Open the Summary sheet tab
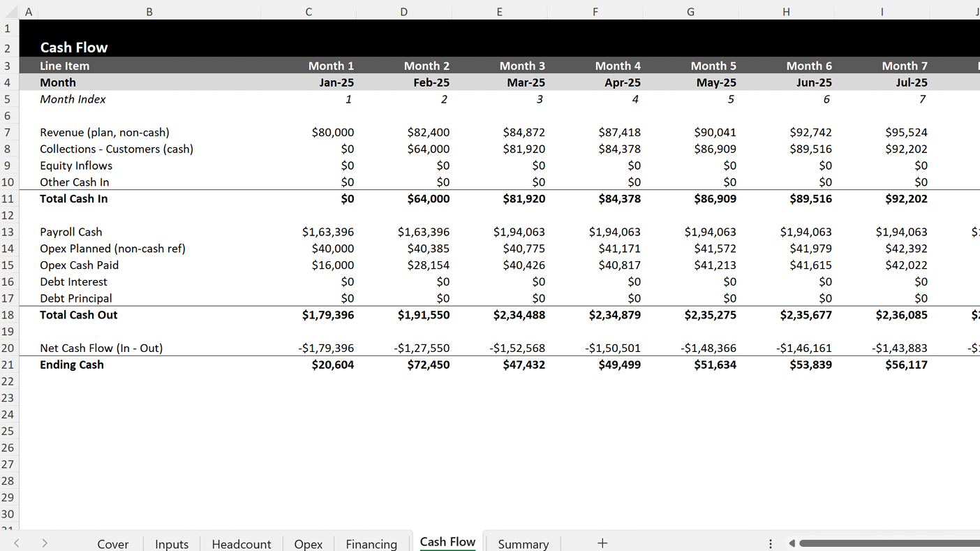 click(x=523, y=543)
